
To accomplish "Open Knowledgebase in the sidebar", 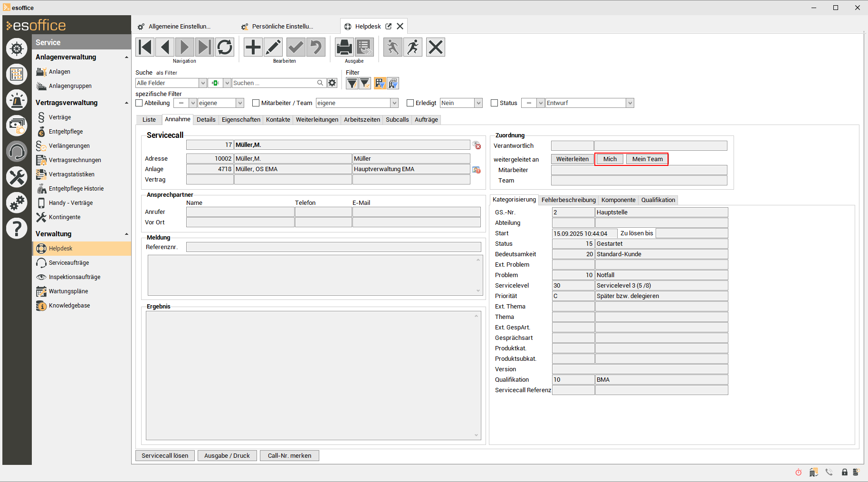I will pyautogui.click(x=69, y=306).
